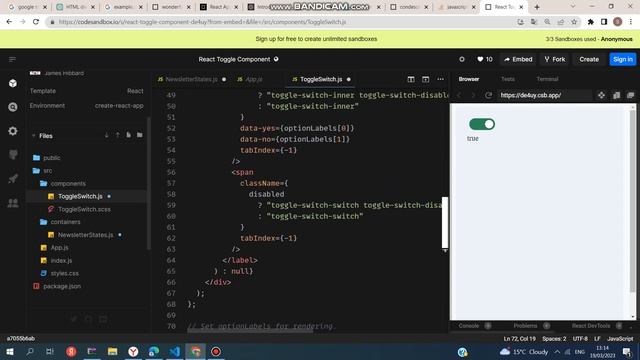Image resolution: width=640 pixels, height=360 pixels.
Task: Switch to NewsletterStates.js editor tab
Action: (x=192, y=79)
